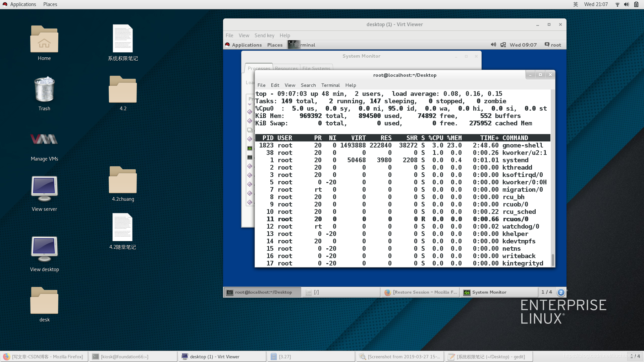Click the kintegrityd process row in top

click(x=402, y=263)
